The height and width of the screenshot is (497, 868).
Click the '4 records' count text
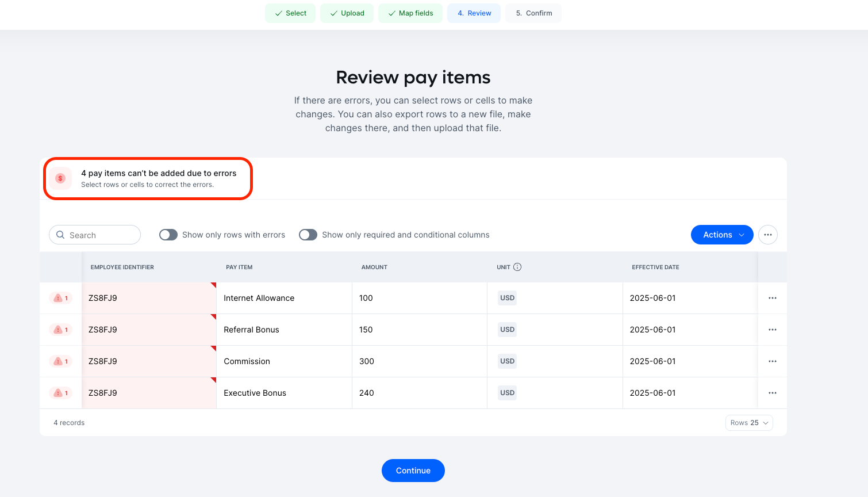click(69, 423)
